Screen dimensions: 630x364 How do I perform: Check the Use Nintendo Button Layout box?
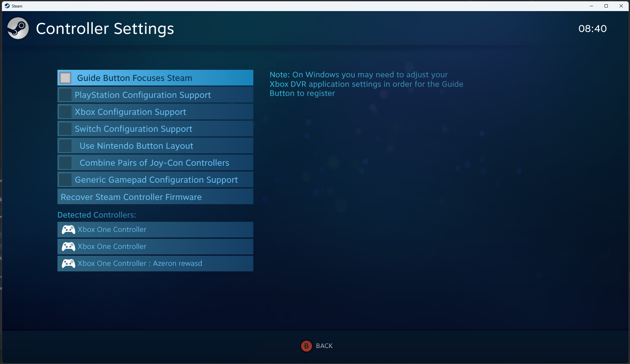pyautogui.click(x=66, y=146)
